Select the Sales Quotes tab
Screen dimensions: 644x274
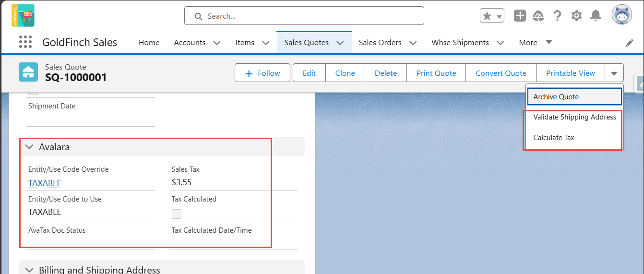click(x=306, y=42)
